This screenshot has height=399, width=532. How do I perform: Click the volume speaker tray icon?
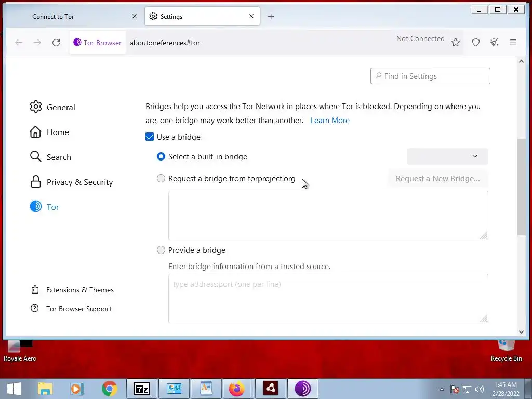[x=480, y=389]
